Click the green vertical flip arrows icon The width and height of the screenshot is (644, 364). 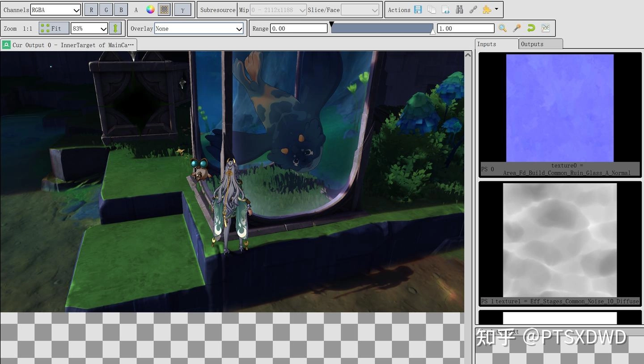(x=115, y=28)
